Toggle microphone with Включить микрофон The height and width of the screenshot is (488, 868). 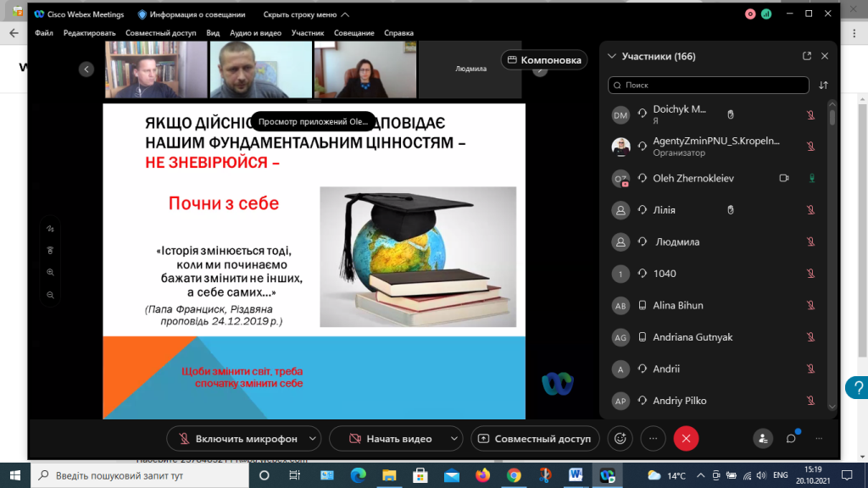236,439
